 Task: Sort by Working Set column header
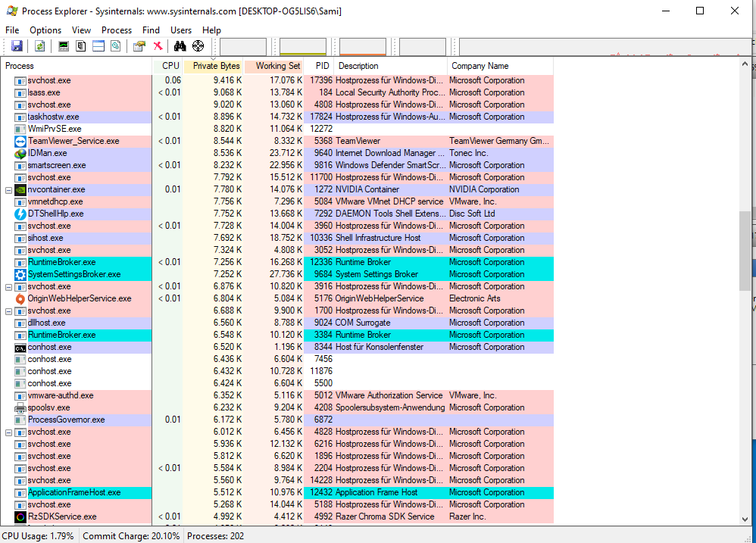(x=274, y=66)
